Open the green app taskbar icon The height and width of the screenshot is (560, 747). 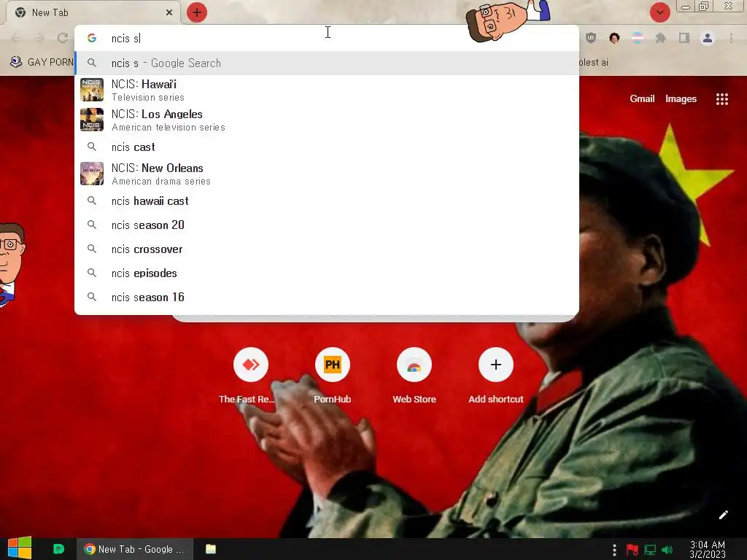click(58, 549)
